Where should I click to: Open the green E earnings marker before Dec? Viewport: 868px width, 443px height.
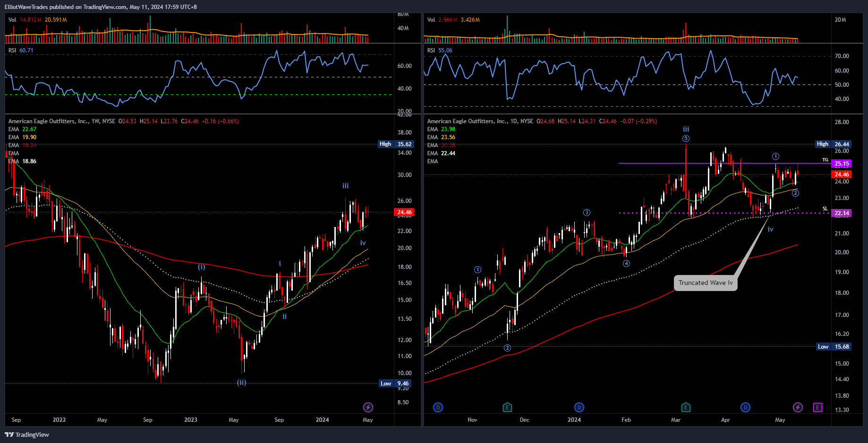point(507,407)
